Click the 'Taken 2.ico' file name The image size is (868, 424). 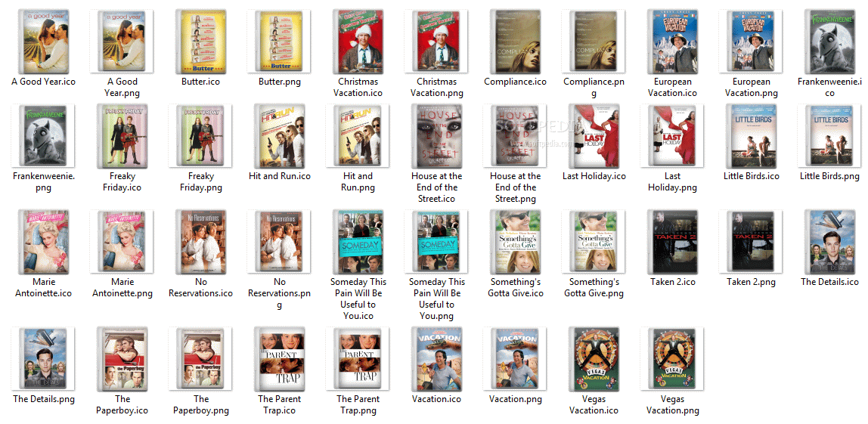(x=673, y=282)
